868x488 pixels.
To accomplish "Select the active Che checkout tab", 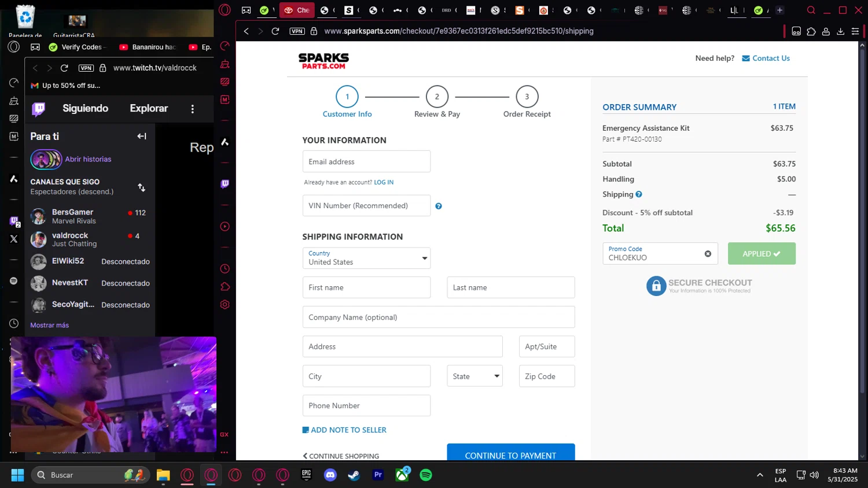I will 297,10.
